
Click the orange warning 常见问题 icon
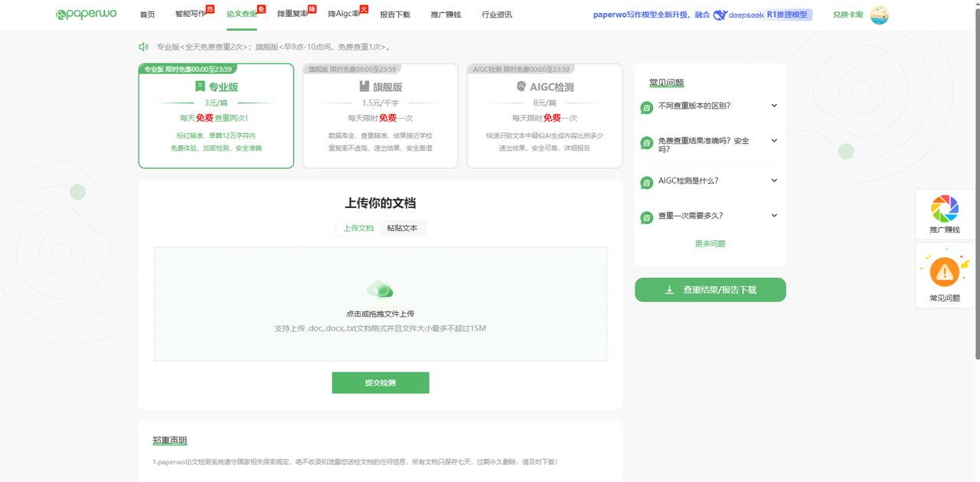tap(944, 272)
